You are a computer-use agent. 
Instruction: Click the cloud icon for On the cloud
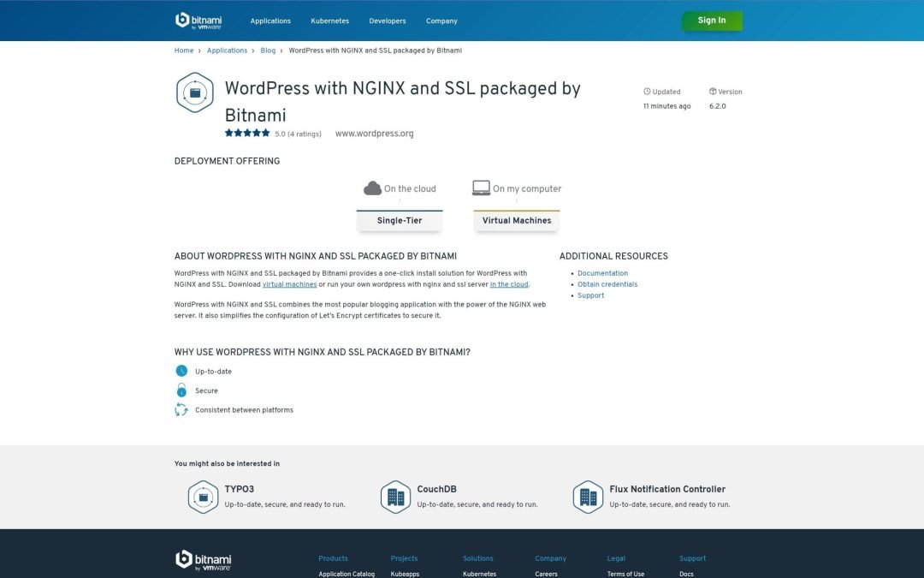pos(372,188)
